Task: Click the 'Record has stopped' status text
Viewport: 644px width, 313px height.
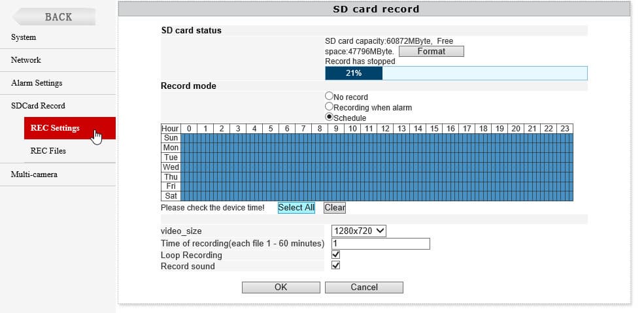Action: click(x=360, y=61)
